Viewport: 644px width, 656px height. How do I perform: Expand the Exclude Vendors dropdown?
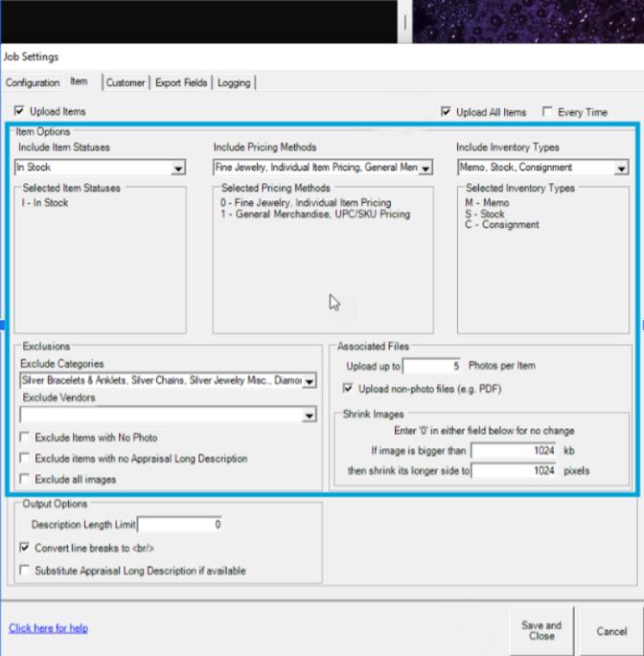click(310, 416)
